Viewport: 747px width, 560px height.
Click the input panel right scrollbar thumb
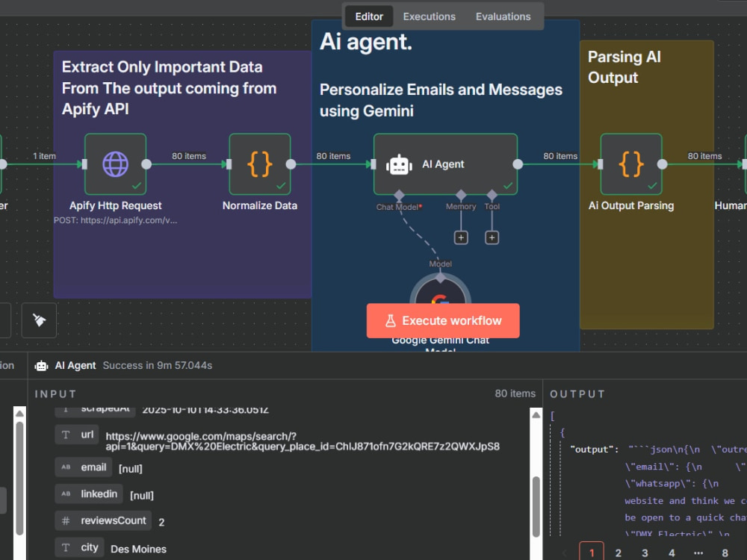536,507
